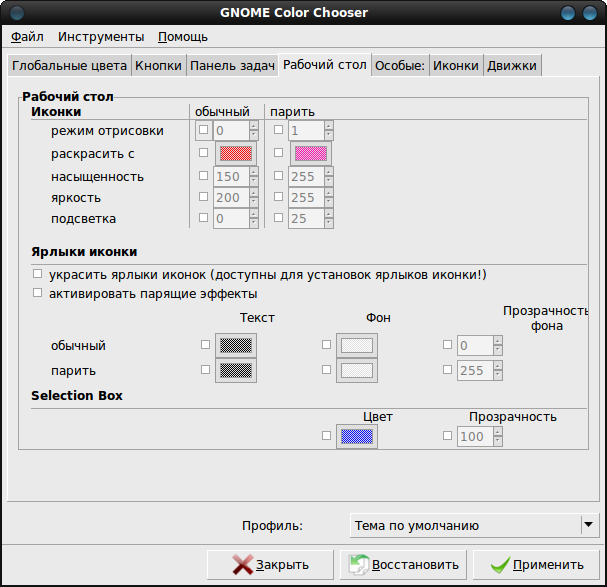Click the restore icon on Восстановить
This screenshot has height=587, width=607.
coord(359,565)
